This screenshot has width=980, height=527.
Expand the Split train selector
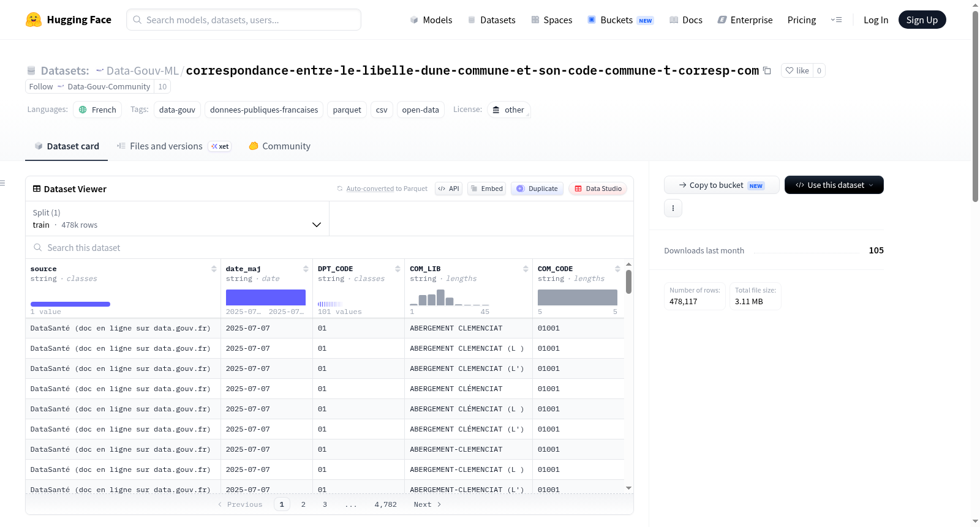click(x=177, y=219)
